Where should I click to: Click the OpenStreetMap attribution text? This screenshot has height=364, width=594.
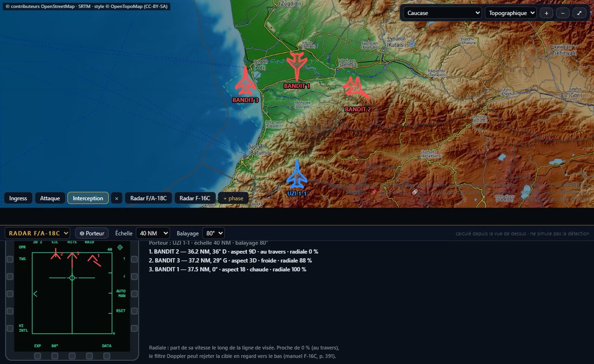(x=86, y=6)
